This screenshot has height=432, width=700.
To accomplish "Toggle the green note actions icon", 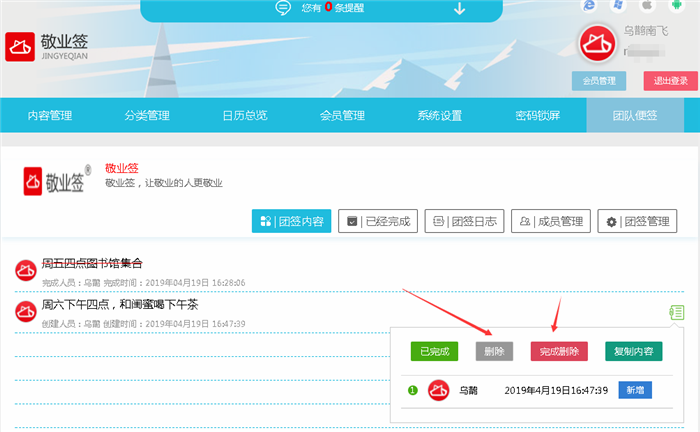I will (x=676, y=312).
